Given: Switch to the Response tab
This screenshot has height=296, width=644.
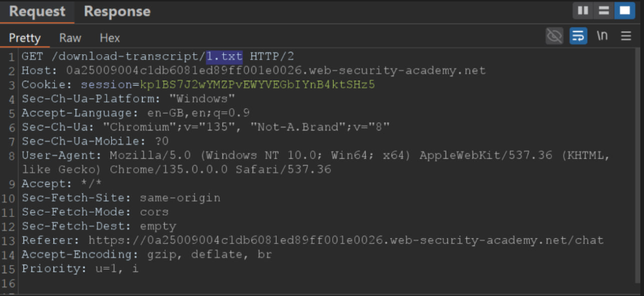Looking at the screenshot, I should coord(117,12).
